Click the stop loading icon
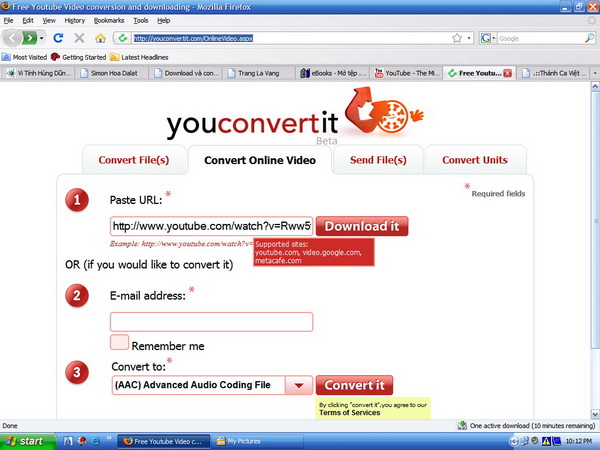The height and width of the screenshot is (450, 600). (79, 38)
